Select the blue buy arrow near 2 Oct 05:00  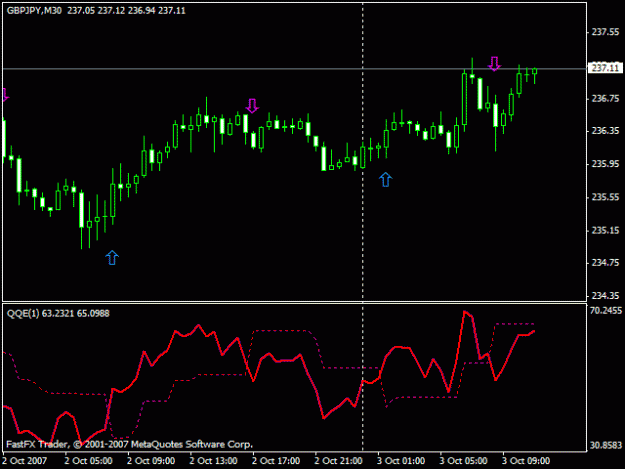(112, 258)
